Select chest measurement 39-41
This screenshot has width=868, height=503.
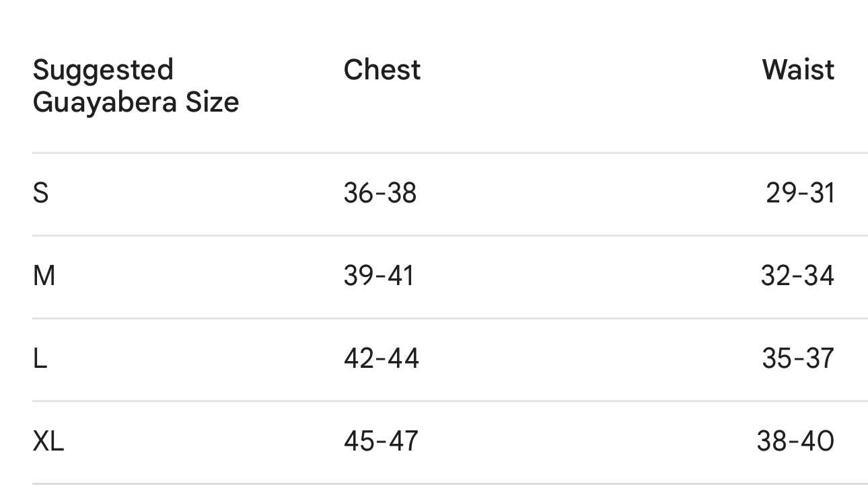pos(378,276)
